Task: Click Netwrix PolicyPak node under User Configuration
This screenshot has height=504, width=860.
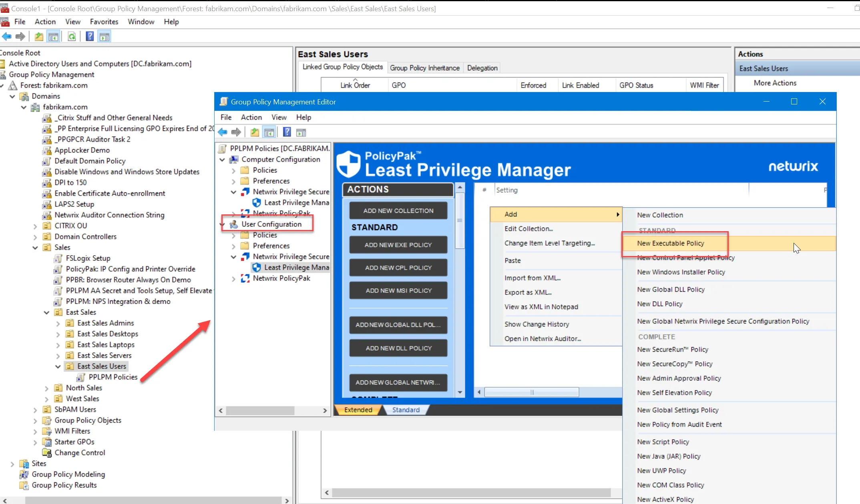Action: pyautogui.click(x=281, y=278)
